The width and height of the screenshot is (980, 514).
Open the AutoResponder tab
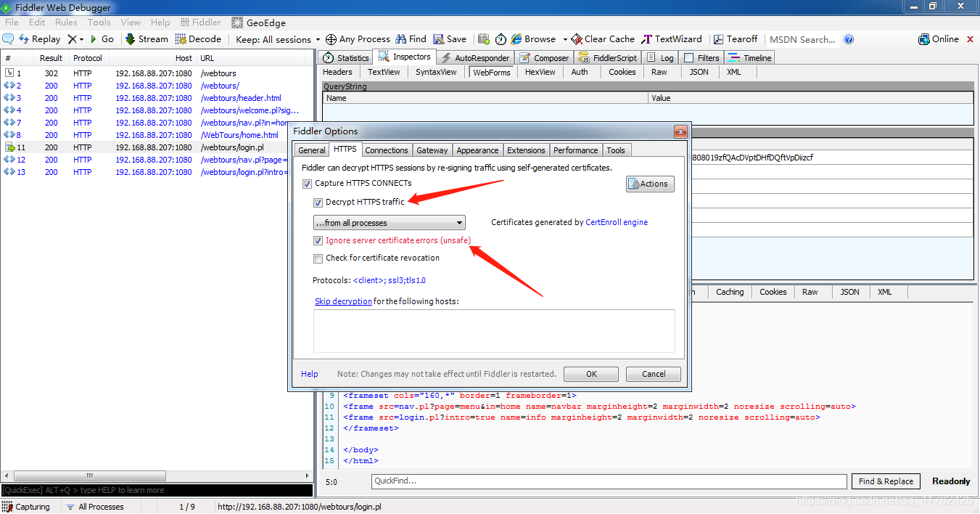pyautogui.click(x=476, y=58)
